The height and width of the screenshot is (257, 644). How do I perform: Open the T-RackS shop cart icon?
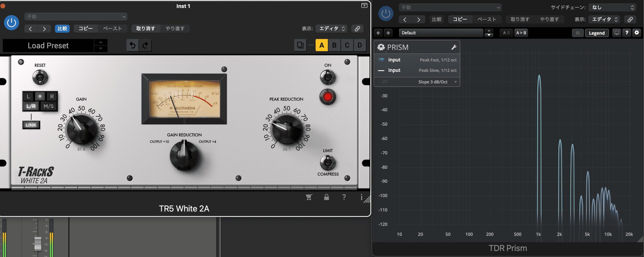[x=309, y=197]
